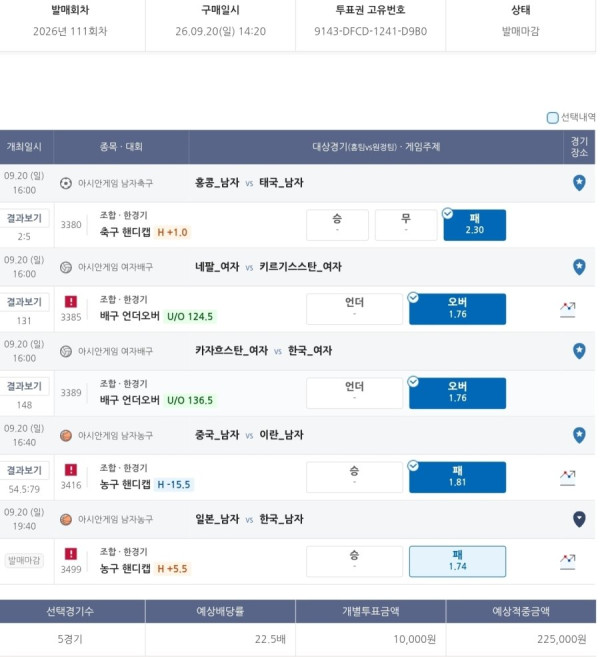Click dark venue pin for 일본_남자 vs 한국_남자
The height and width of the screenshot is (657, 600).
pyautogui.click(x=579, y=519)
